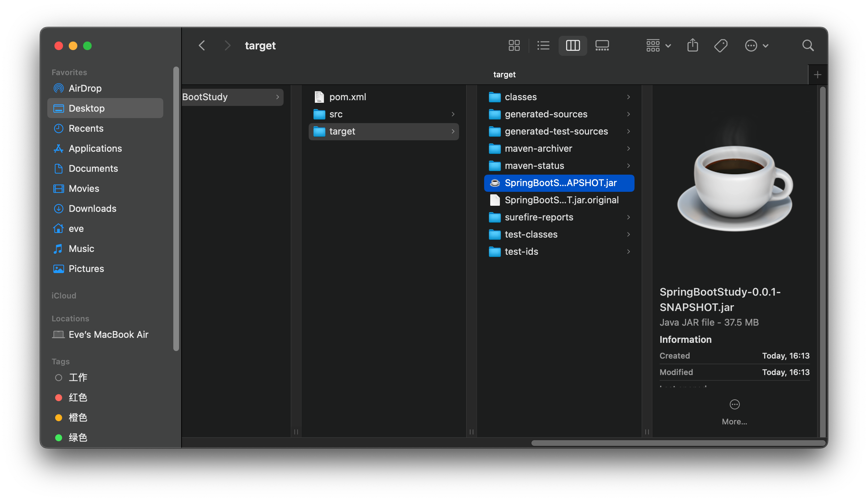Select the pom.xml file
This screenshot has height=501, width=868.
[347, 97]
